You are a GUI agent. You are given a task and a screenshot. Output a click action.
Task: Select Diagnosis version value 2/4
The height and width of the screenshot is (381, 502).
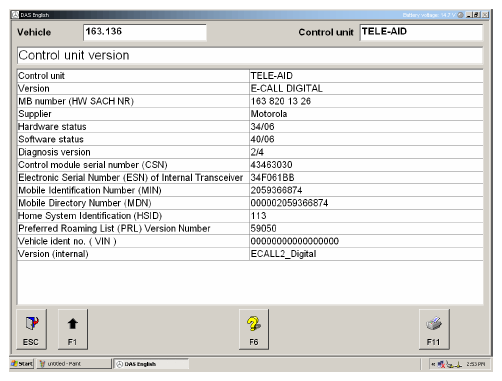click(257, 152)
